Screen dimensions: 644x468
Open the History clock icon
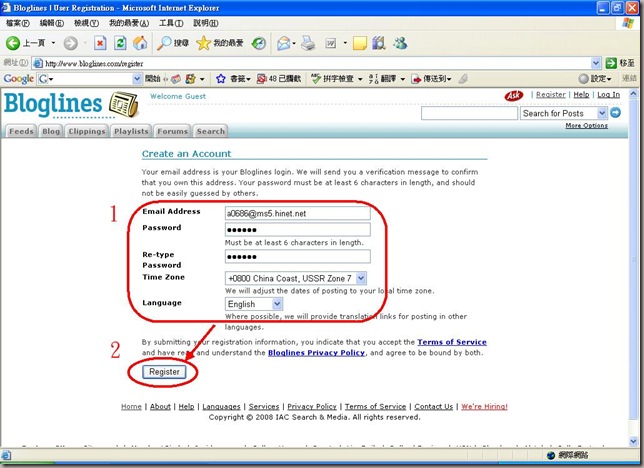[x=259, y=43]
